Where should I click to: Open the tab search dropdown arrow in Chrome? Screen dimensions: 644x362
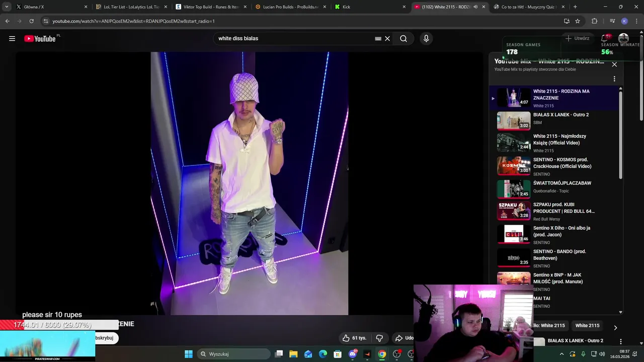(7, 7)
